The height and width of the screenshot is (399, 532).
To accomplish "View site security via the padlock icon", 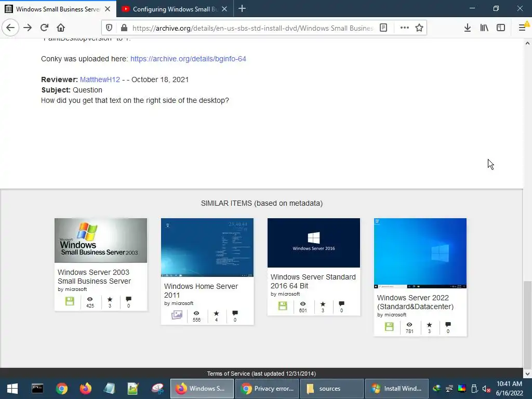I will click(124, 28).
